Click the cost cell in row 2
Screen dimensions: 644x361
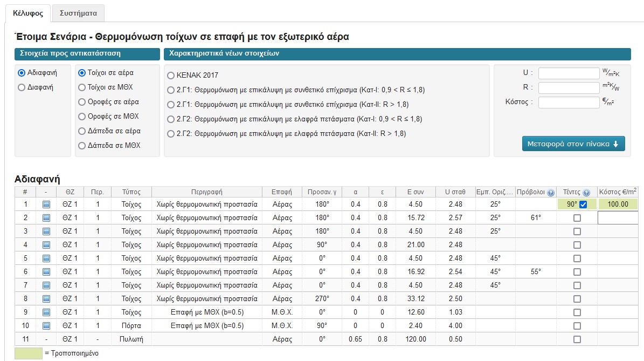tap(618, 217)
